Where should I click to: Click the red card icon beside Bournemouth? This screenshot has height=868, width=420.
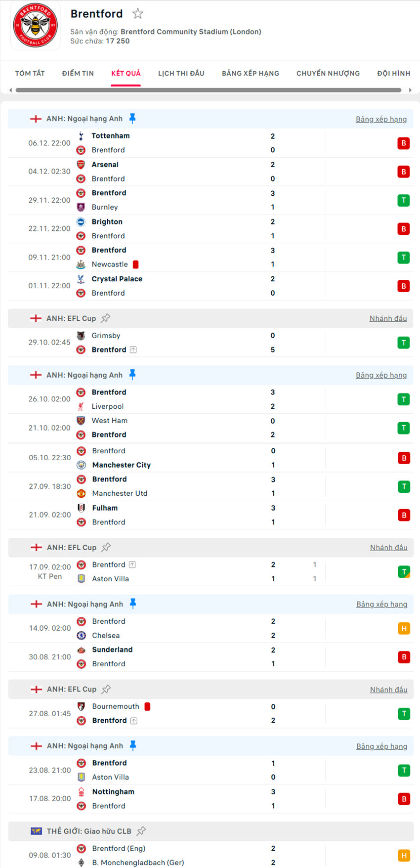coord(147,706)
